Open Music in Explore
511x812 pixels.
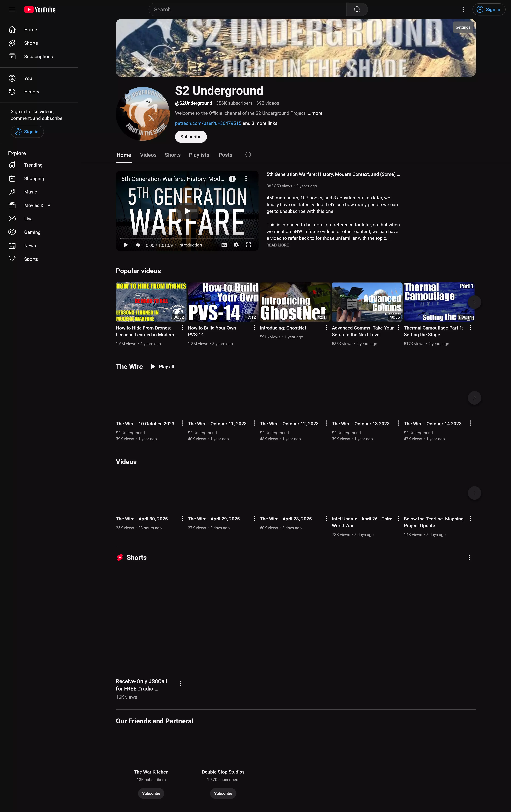[x=39, y=192]
